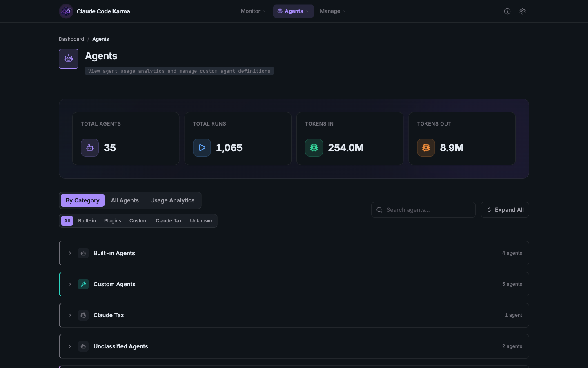This screenshot has width=588, height=368.
Task: Click the Custom Agents row title
Action: tap(114, 284)
